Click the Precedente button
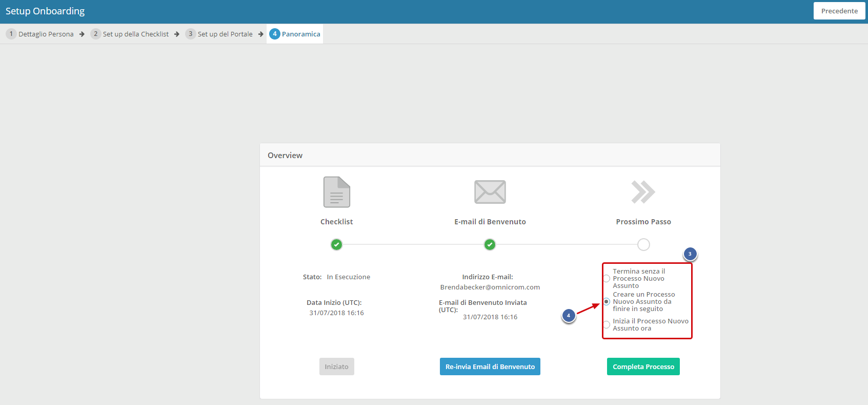 click(x=839, y=11)
